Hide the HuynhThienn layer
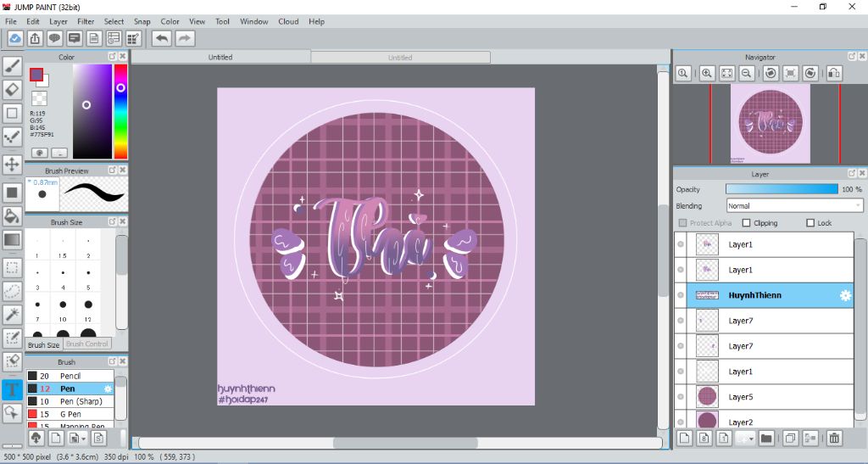This screenshot has width=868, height=464. (681, 295)
